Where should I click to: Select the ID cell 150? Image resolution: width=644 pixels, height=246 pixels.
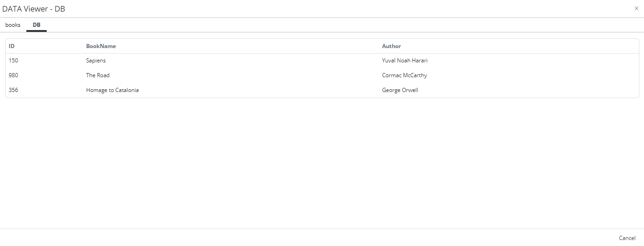pyautogui.click(x=13, y=61)
